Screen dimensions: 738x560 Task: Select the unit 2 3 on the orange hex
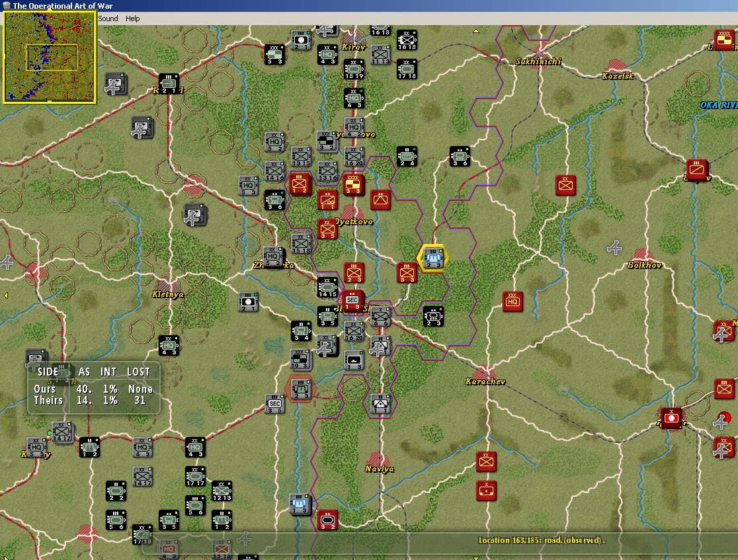[300, 389]
